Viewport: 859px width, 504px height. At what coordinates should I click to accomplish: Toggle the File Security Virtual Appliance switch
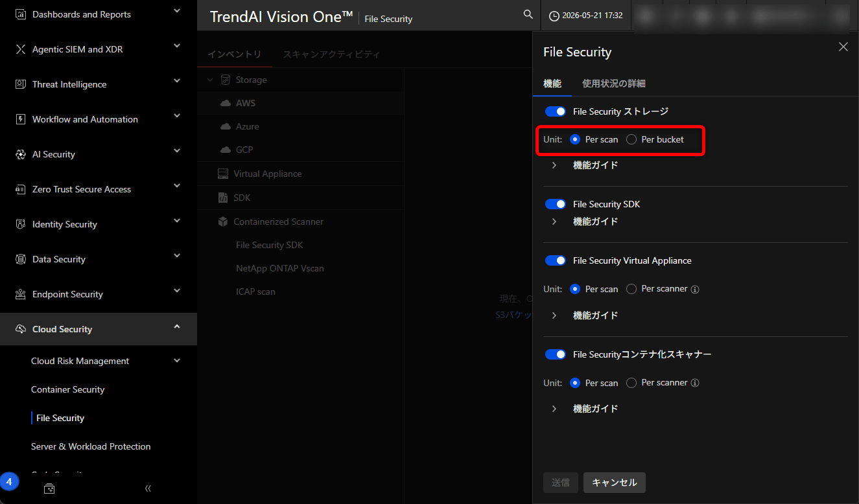(556, 260)
